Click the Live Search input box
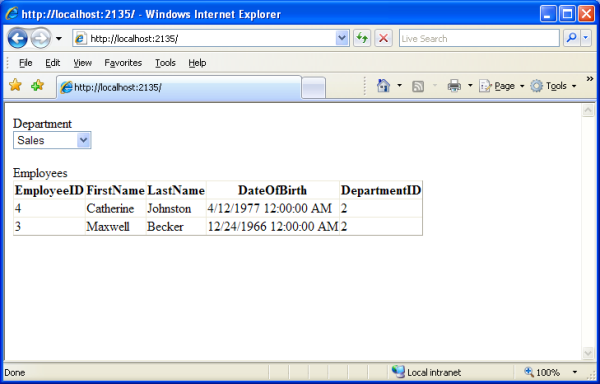 click(x=479, y=39)
